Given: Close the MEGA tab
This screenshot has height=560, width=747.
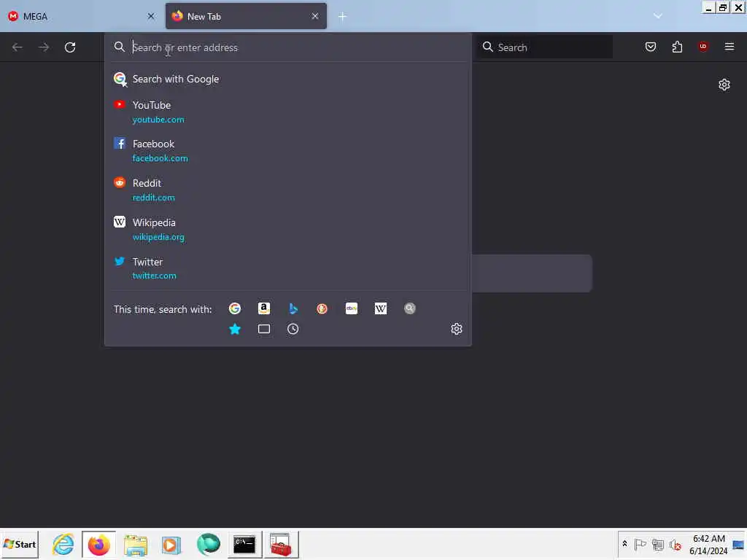Looking at the screenshot, I should (151, 16).
